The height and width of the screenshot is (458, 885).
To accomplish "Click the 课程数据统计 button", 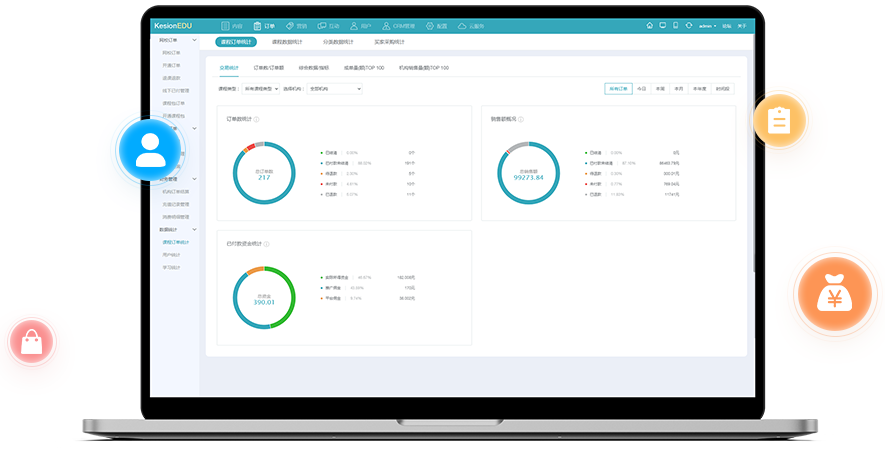I will point(289,42).
